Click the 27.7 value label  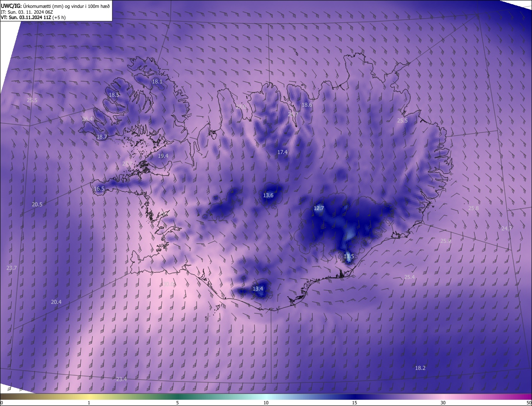tap(127, 164)
